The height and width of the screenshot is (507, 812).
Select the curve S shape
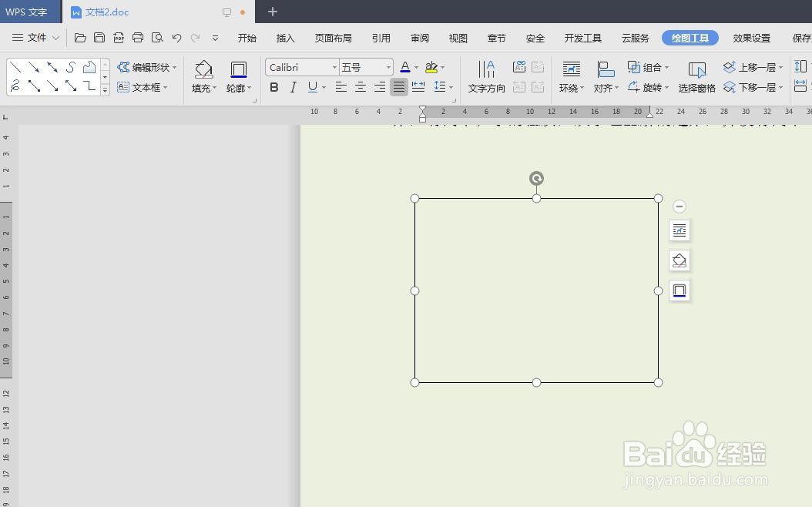71,67
